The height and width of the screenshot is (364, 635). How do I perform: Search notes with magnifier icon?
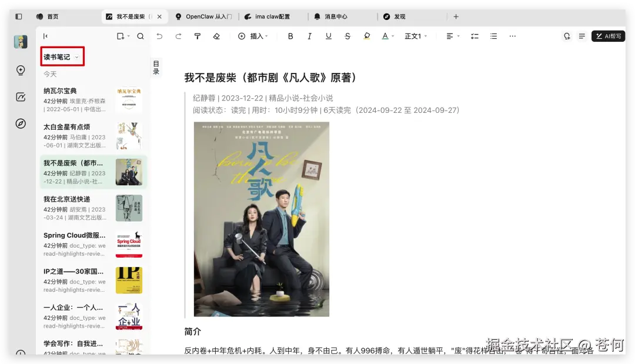click(141, 36)
